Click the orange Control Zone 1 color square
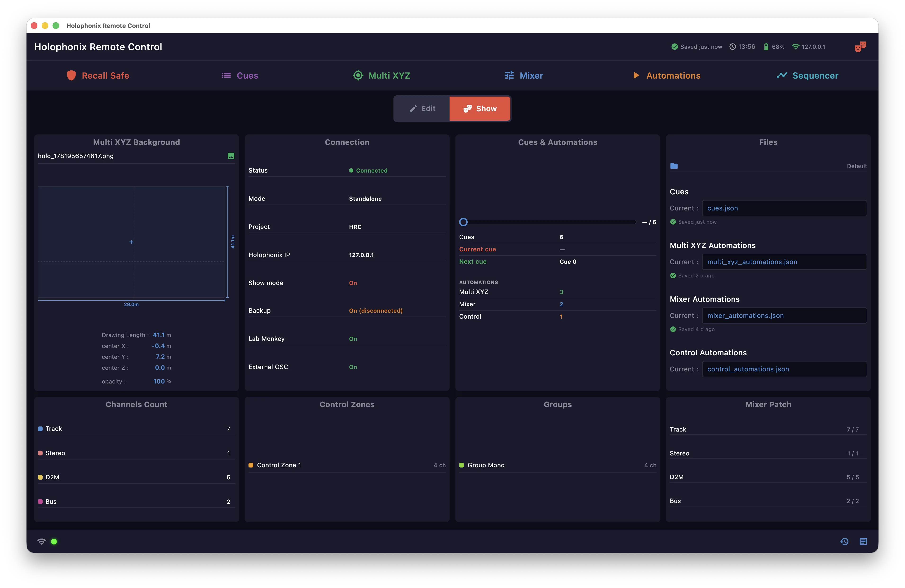 pos(251,465)
